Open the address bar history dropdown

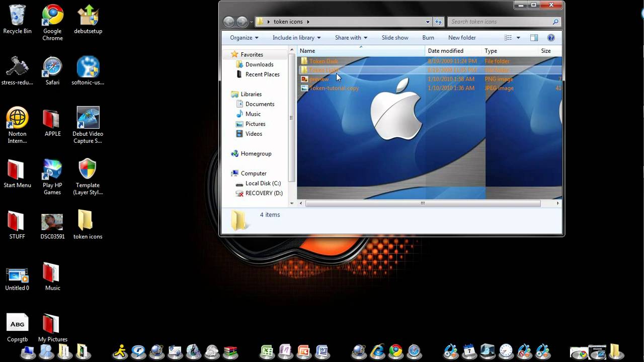[428, 22]
